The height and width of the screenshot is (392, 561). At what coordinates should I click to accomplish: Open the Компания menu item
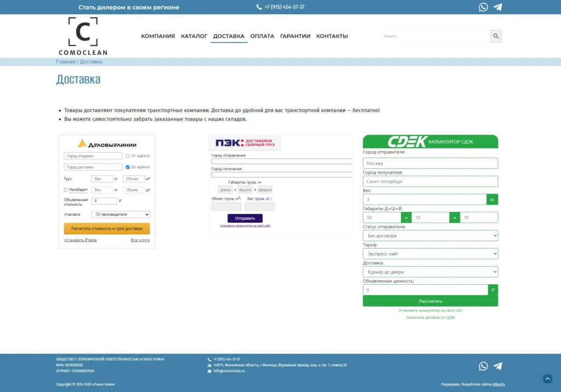[x=158, y=36]
